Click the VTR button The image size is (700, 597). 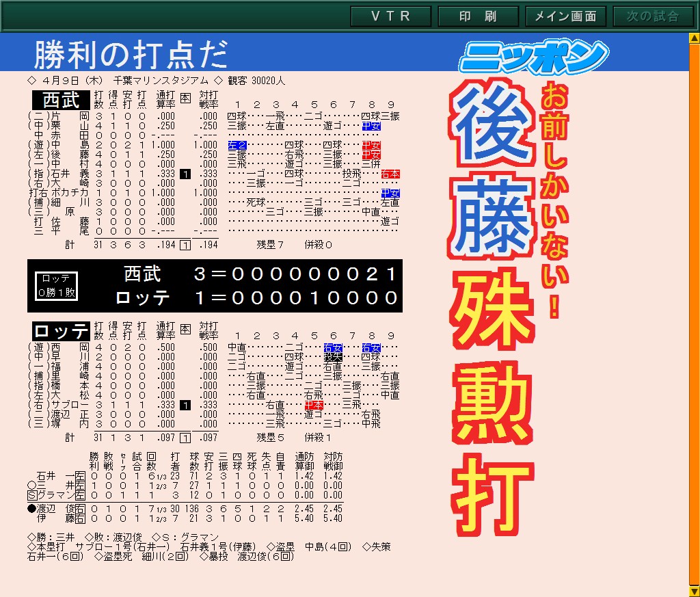pyautogui.click(x=390, y=16)
